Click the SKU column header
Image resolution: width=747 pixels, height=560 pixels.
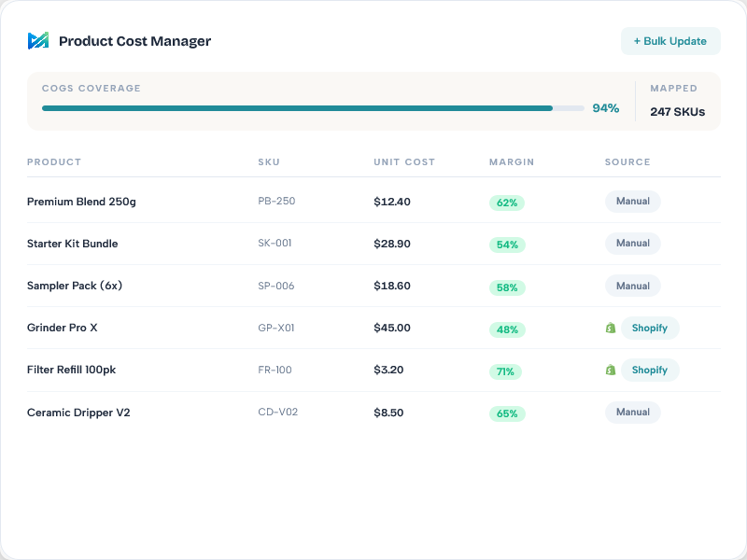point(269,162)
